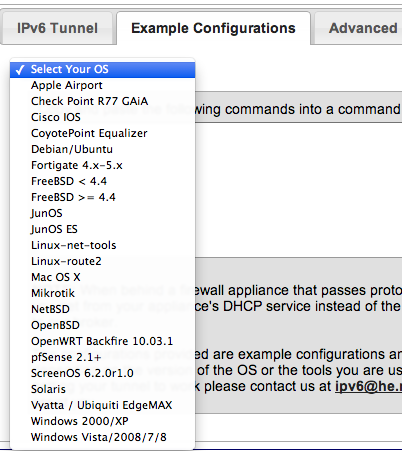Choose Mikrotik in the OS dropdown

click(x=102, y=293)
